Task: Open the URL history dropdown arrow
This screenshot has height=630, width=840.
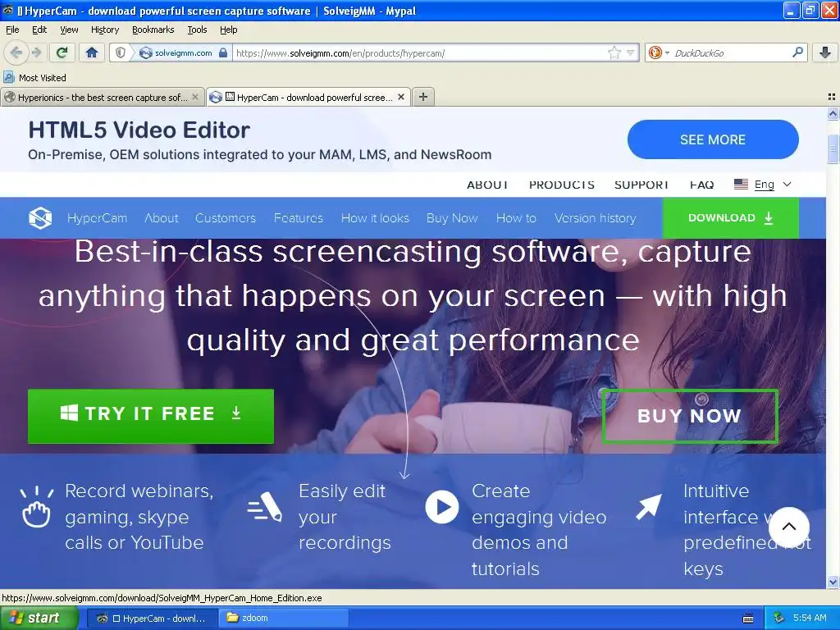Action: tap(631, 52)
